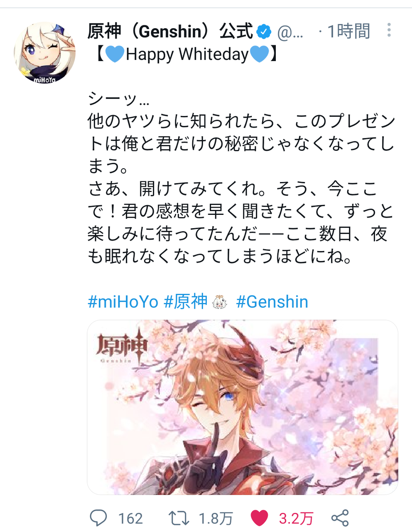
Task: Click the 原神（Genshin）公式 account name
Action: 171,31
